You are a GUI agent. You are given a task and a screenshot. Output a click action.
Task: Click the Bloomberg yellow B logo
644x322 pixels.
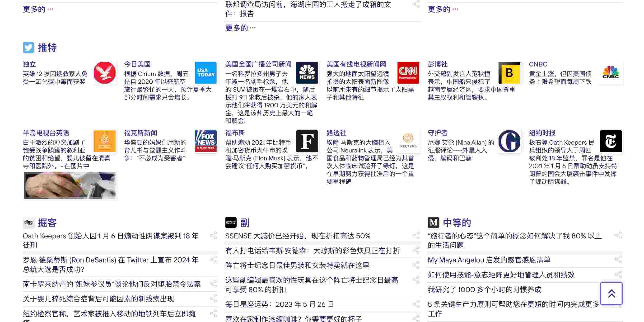(509, 73)
